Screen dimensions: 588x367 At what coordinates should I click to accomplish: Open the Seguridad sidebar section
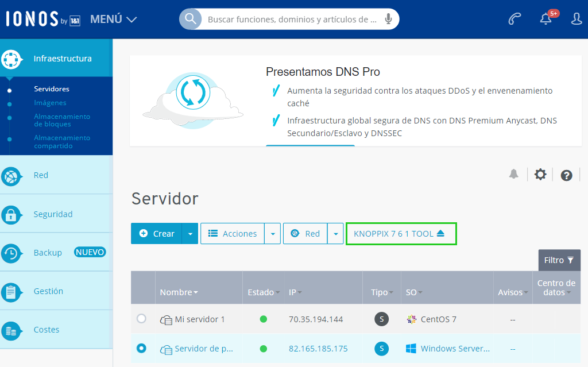click(x=53, y=214)
